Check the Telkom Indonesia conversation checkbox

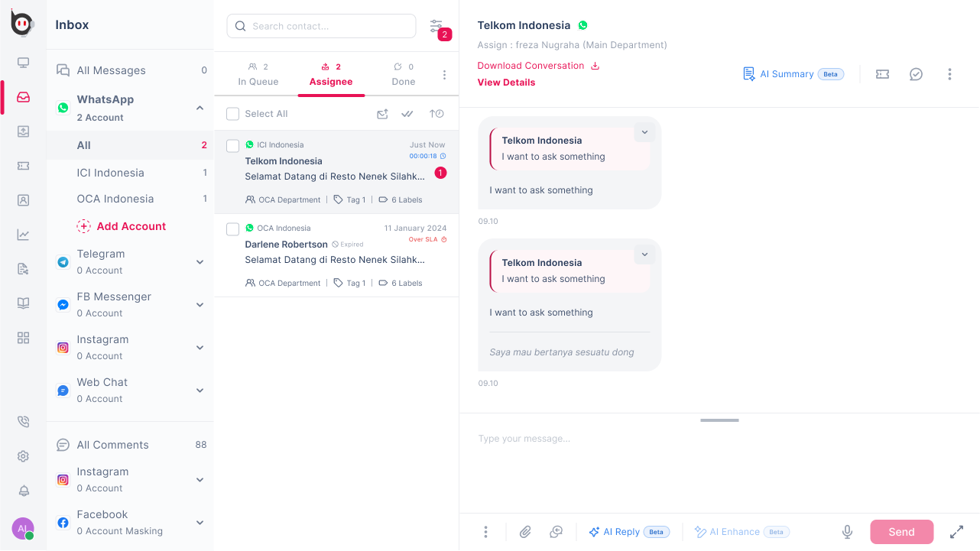point(233,145)
